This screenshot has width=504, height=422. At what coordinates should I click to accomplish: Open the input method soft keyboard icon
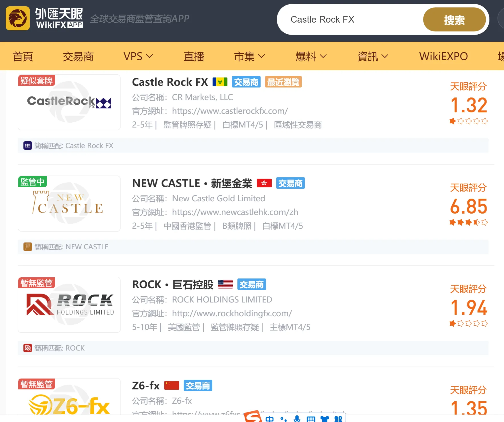[311, 419]
